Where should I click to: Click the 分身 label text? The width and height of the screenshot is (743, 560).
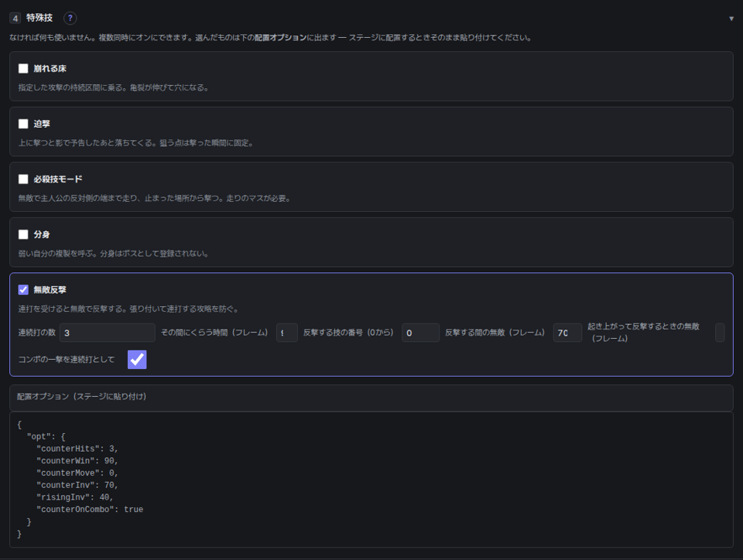click(42, 234)
